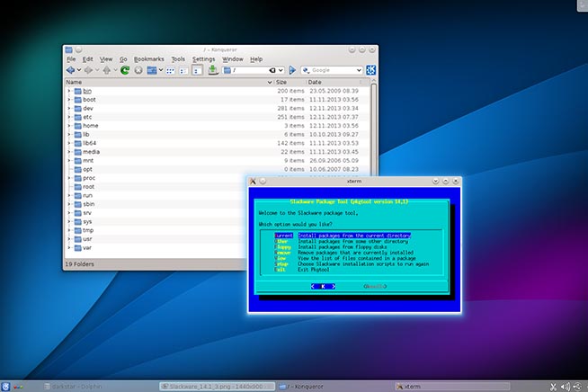Open the Google search box dropdown
This screenshot has width=588, height=392.
pyautogui.click(x=359, y=70)
